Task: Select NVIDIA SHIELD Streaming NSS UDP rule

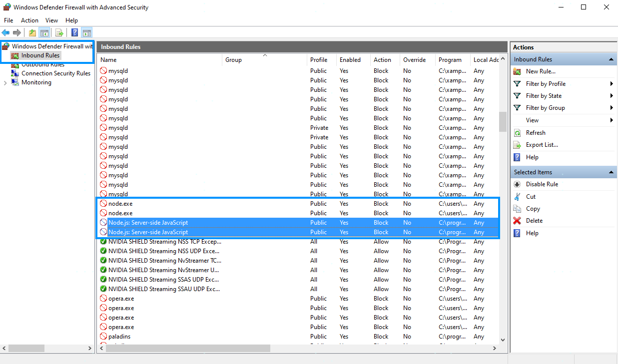Action: point(298,251)
